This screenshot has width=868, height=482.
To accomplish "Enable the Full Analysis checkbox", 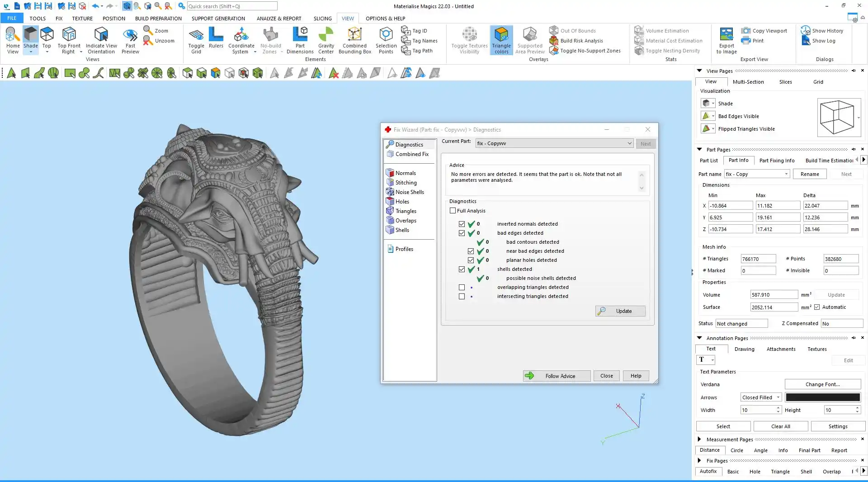I will (453, 211).
